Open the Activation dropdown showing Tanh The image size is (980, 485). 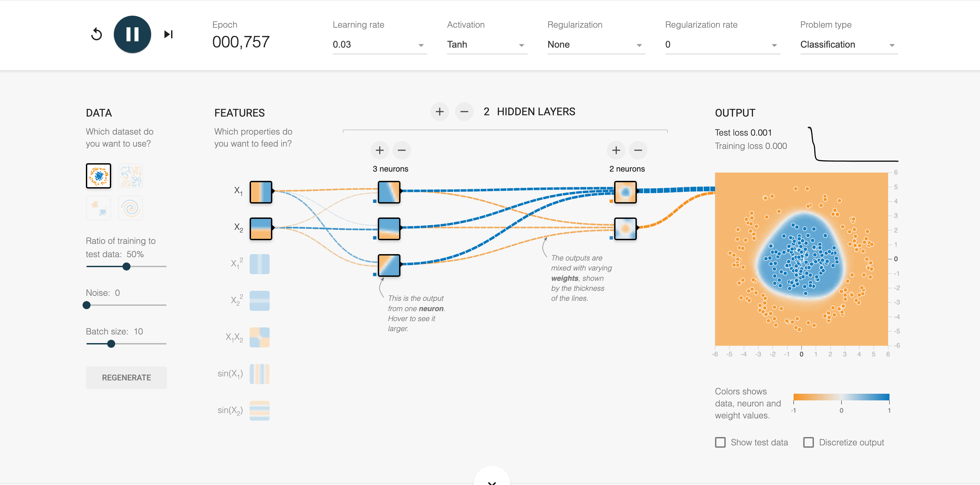tap(486, 45)
